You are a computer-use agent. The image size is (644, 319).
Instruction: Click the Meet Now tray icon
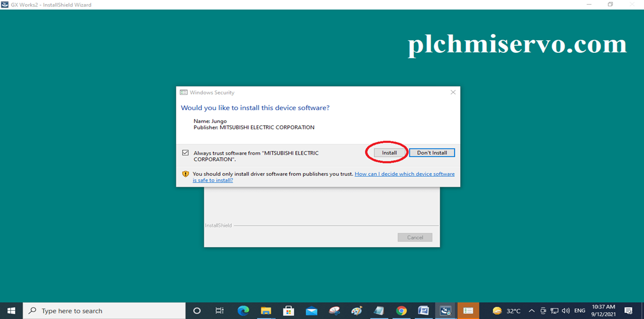click(543, 311)
